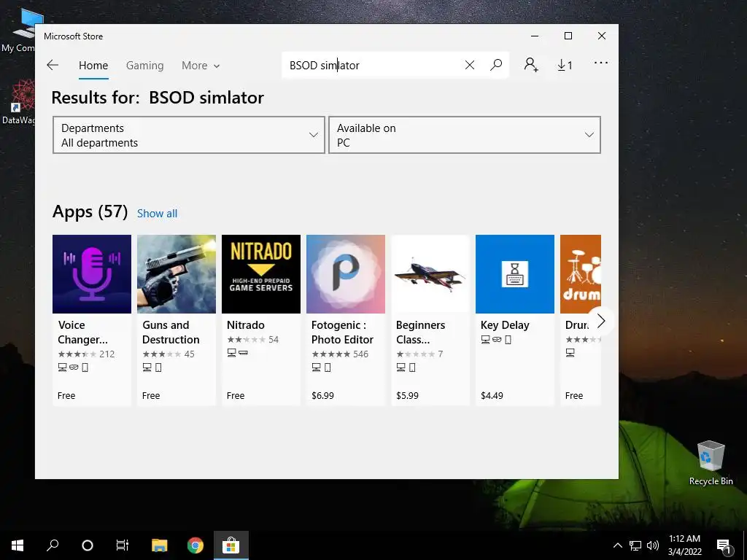Open the Guns and Destruction thumbnail
The height and width of the screenshot is (560, 747).
pyautogui.click(x=177, y=274)
